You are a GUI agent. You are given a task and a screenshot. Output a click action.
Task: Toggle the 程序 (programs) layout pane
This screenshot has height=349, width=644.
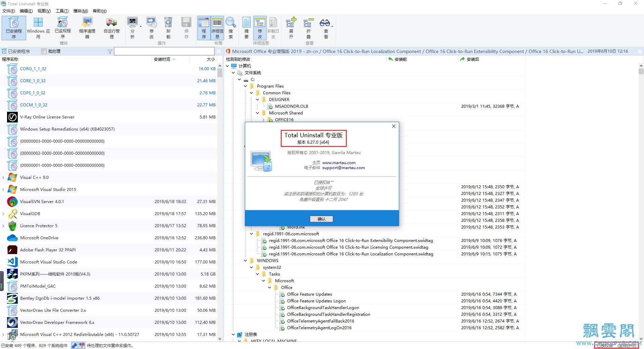coord(204,28)
